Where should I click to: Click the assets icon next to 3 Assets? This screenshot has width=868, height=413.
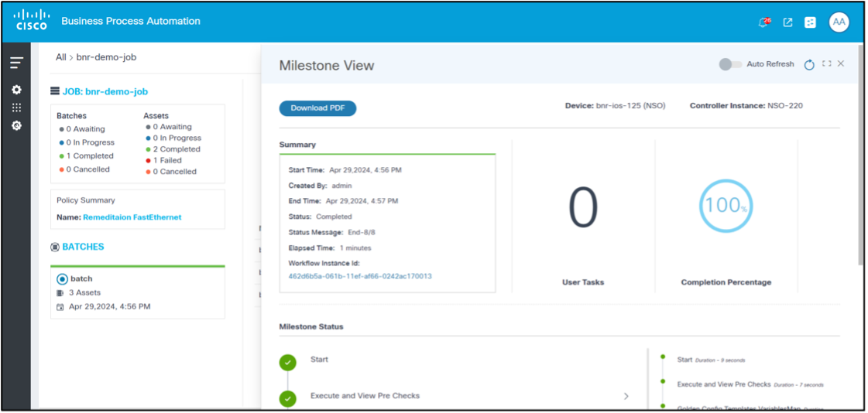click(60, 292)
